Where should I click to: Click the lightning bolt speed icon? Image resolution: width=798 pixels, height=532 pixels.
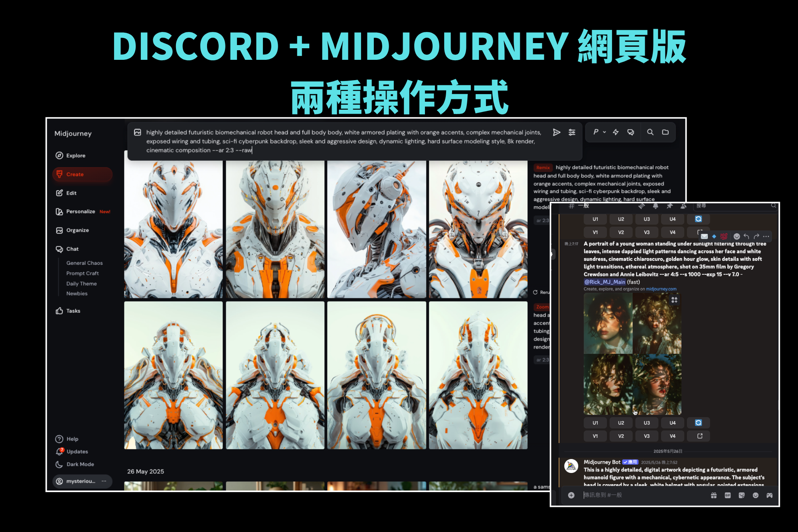tap(616, 132)
